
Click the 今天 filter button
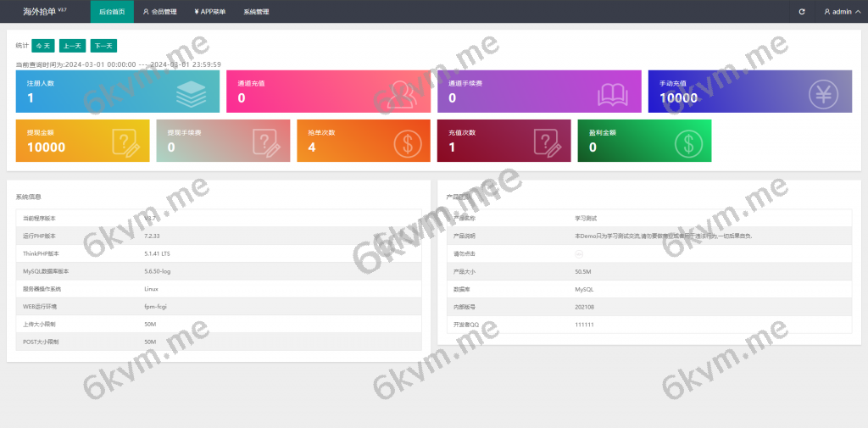[x=42, y=46]
